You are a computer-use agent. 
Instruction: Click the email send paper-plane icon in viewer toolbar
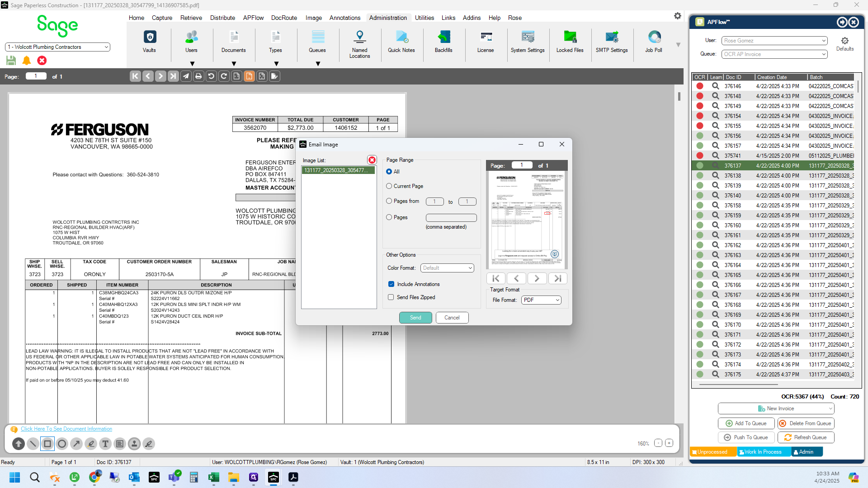(186, 76)
